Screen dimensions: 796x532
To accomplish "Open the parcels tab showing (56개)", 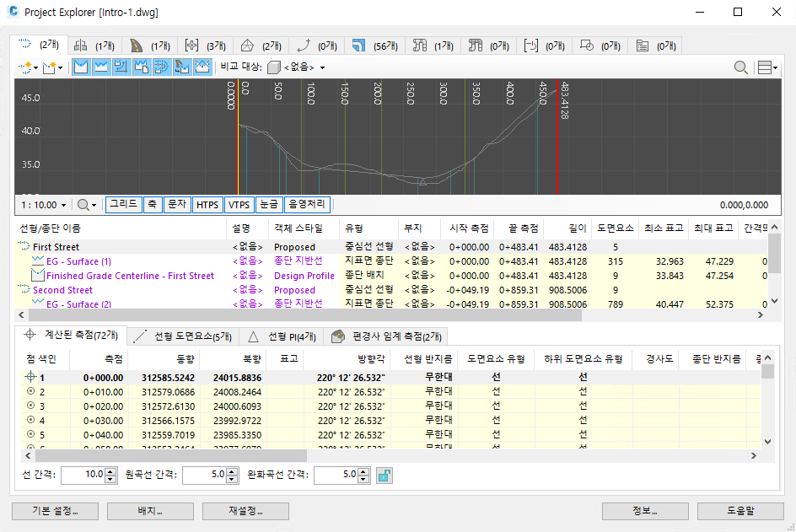I will pos(375,46).
